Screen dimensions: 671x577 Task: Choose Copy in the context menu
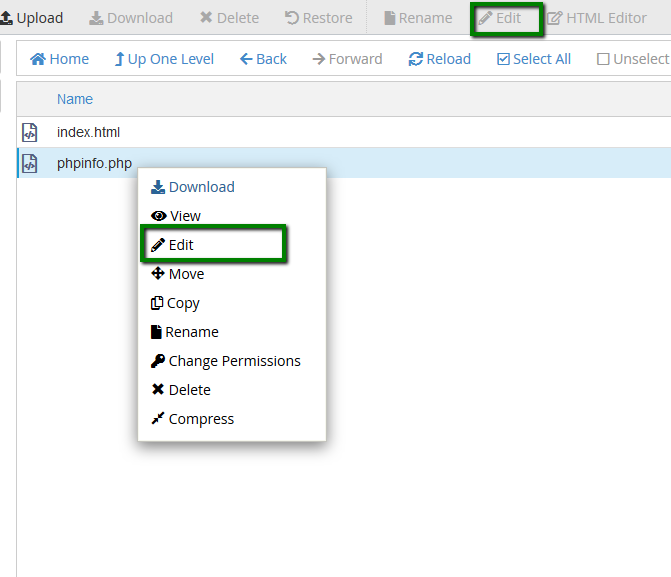click(x=175, y=303)
